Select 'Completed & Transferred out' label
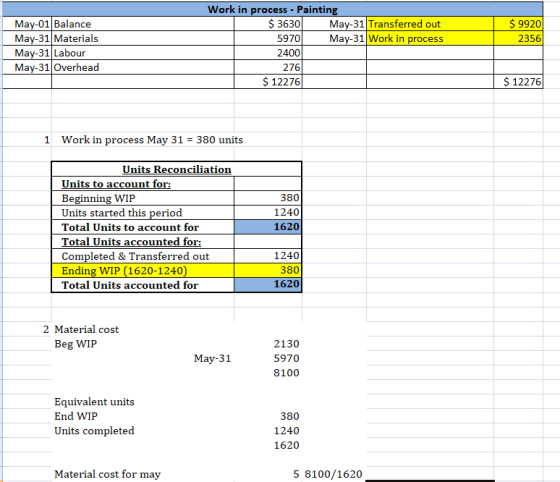560x482 pixels. coord(135,256)
